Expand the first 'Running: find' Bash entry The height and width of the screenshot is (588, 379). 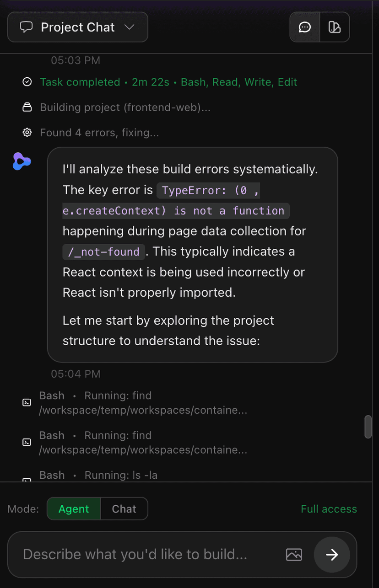coord(118,402)
